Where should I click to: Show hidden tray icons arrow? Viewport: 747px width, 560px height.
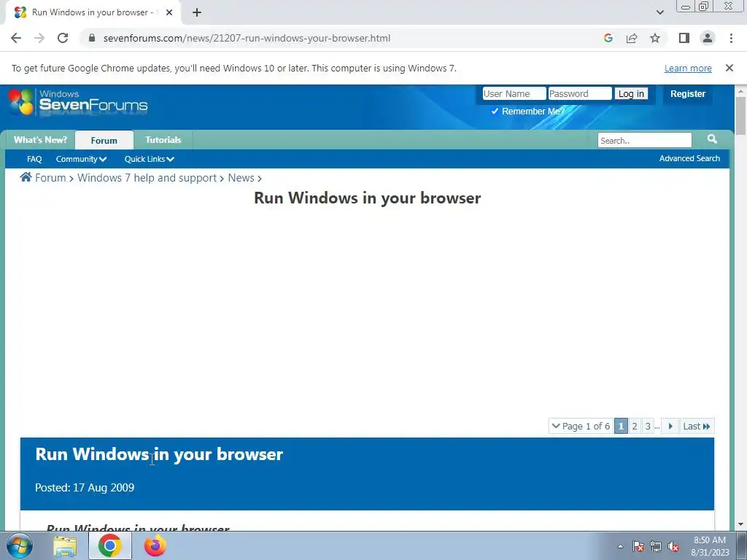click(x=620, y=546)
